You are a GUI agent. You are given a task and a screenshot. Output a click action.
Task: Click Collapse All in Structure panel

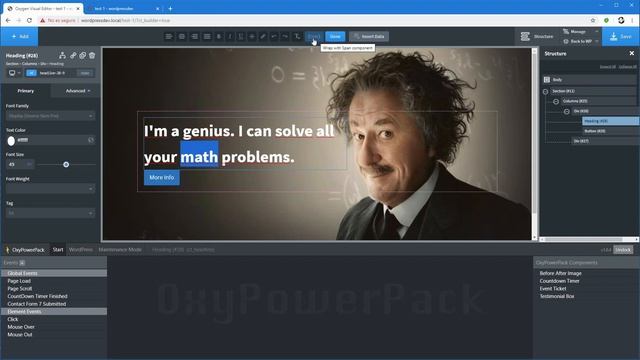628,67
